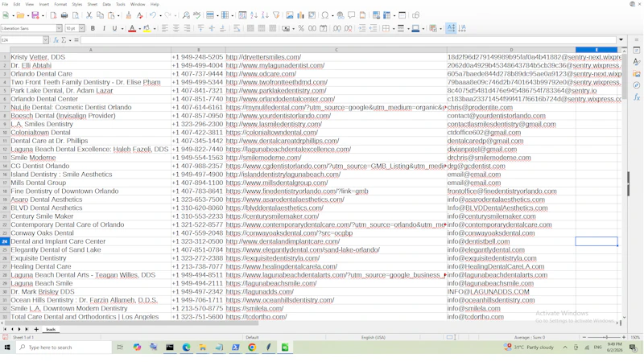
Task: Insert an image
Action: tap(290, 15)
